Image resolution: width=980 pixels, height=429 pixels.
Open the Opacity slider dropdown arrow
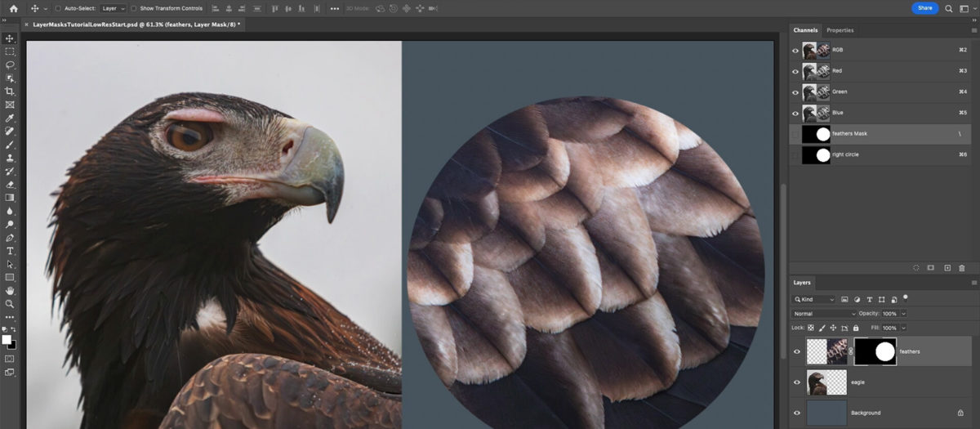click(x=903, y=314)
